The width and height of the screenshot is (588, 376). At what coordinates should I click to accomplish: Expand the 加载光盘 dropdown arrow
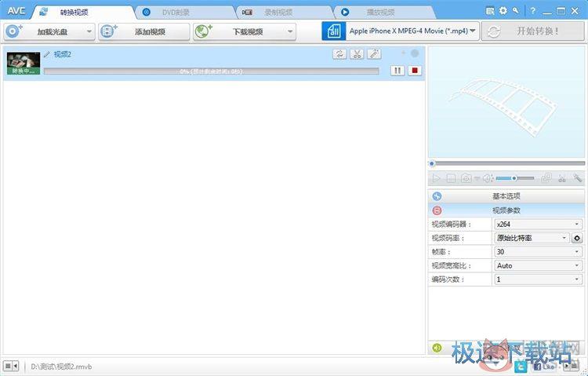pyautogui.click(x=89, y=31)
